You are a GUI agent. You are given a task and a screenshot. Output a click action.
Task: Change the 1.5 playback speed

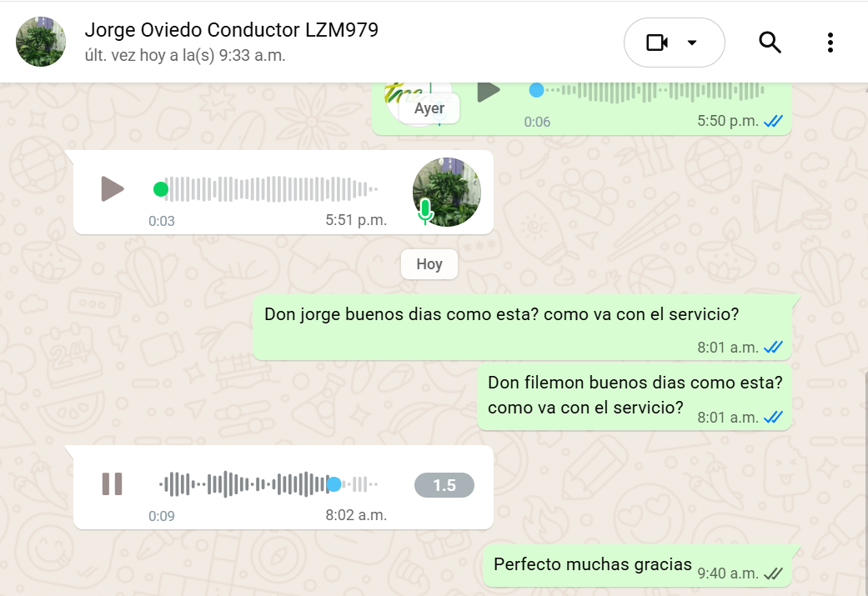pos(444,485)
